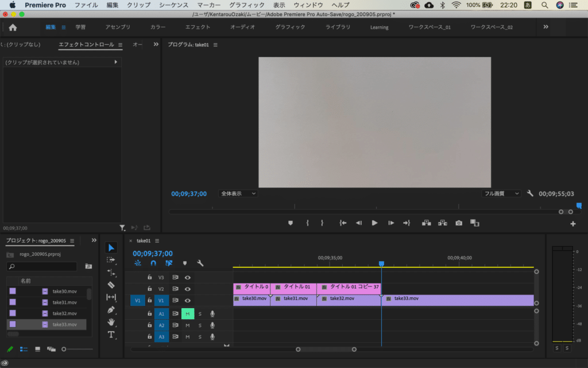Switch to the カラー workspace tab
This screenshot has height=368, width=588.
(x=158, y=27)
